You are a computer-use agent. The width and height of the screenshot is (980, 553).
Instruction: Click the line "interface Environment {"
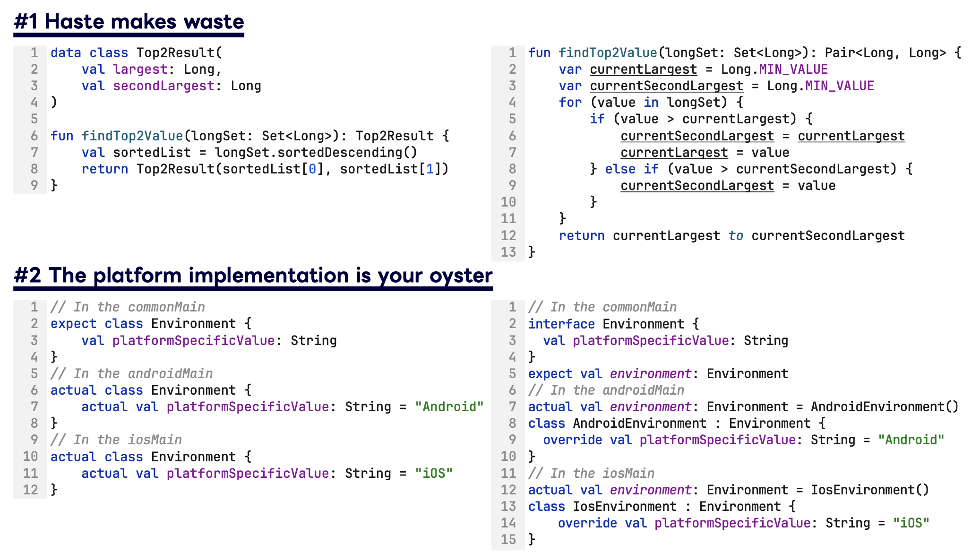point(613,324)
